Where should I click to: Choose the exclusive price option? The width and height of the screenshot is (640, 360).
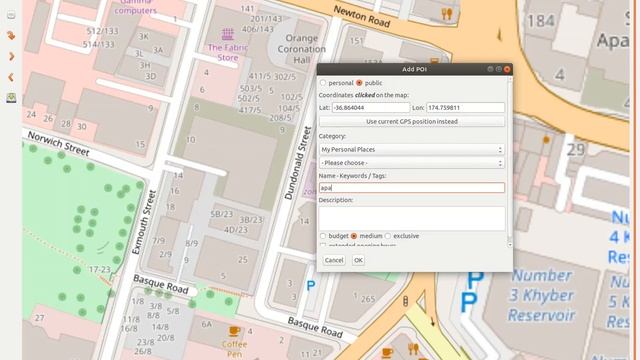click(x=388, y=236)
